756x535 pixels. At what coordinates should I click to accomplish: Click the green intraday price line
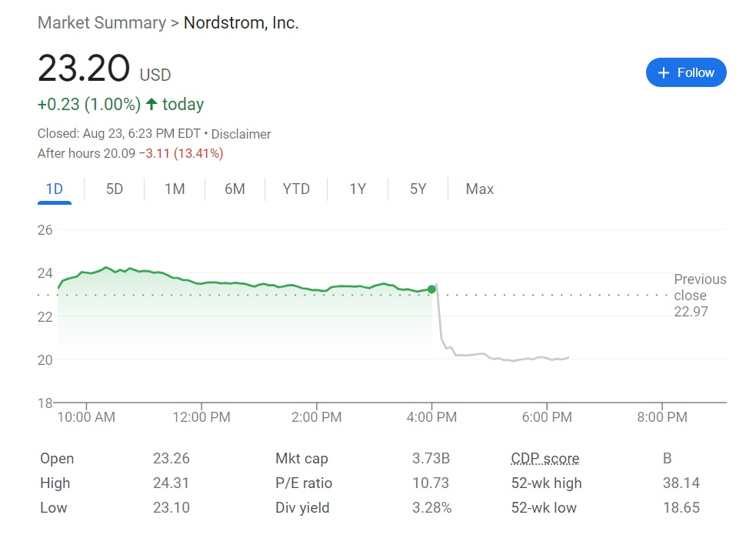(x=231, y=283)
